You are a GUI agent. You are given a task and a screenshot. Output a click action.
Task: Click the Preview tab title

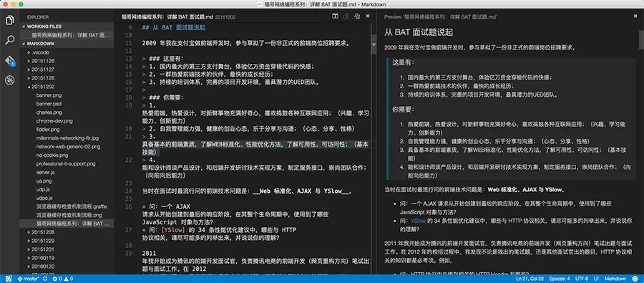tap(441, 17)
